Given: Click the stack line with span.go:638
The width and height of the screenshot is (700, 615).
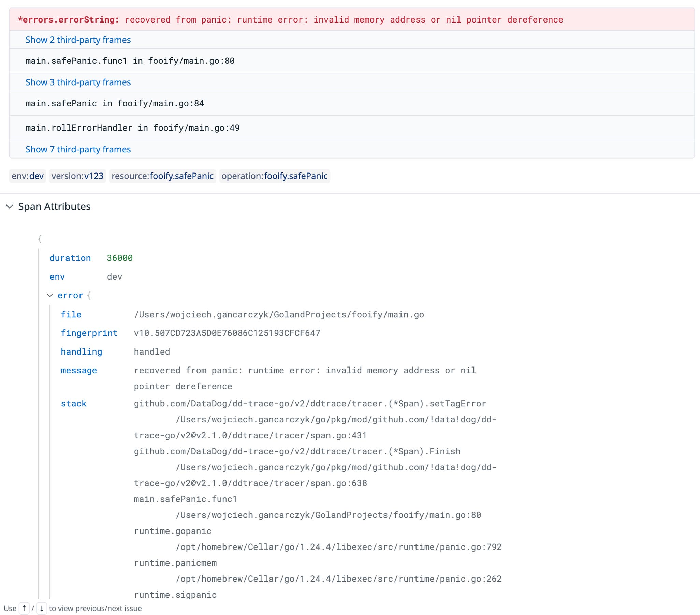Looking at the screenshot, I should point(250,483).
